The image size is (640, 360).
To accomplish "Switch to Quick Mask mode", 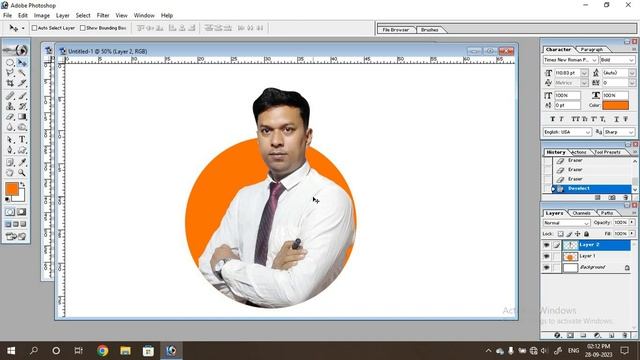I will (22, 212).
